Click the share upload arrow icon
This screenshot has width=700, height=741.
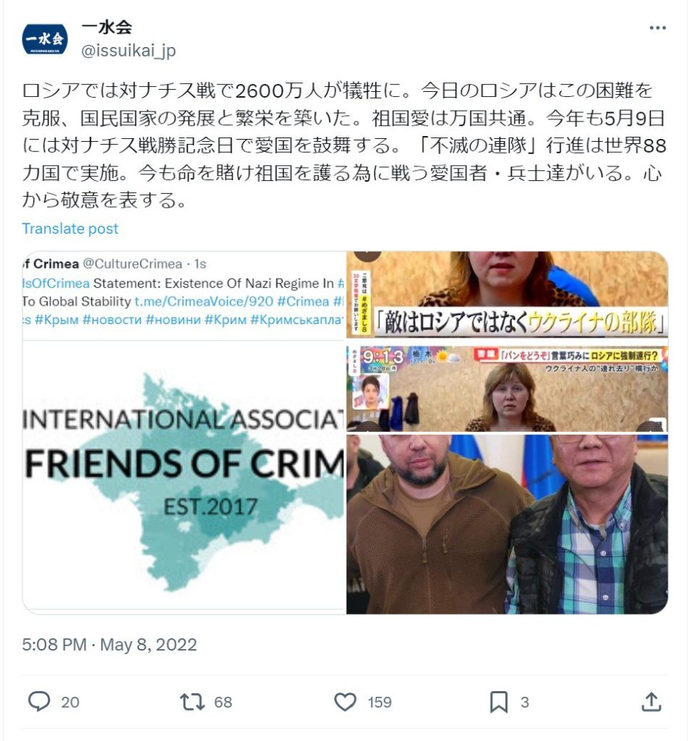(x=651, y=702)
